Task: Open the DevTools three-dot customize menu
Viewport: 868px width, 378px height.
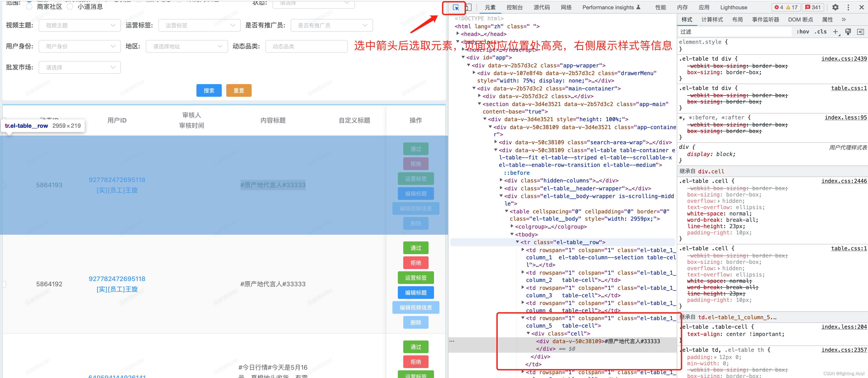Action: pyautogui.click(x=848, y=7)
